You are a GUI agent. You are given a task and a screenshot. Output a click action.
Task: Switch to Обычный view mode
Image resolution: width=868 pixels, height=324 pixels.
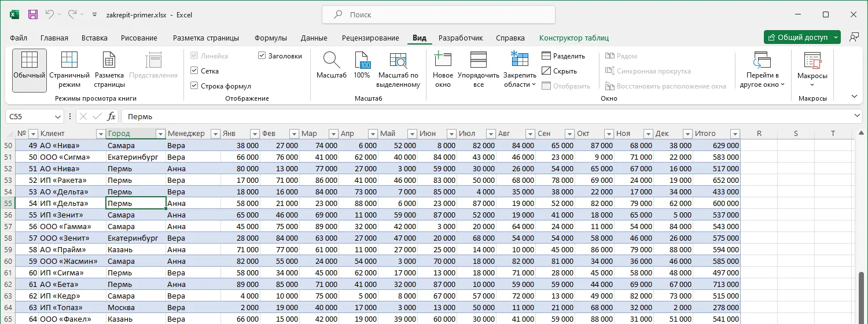30,71
